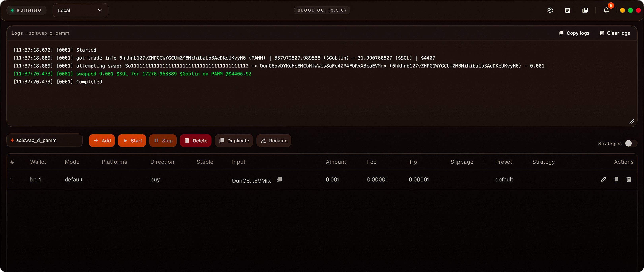
Task: Click the DunC6...EVMrx input cell text
Action: point(251,181)
